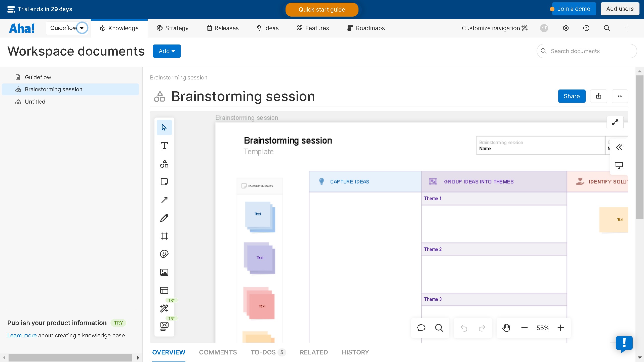Open the Roadmaps navigation menu
The image size is (644, 362).
coord(366,28)
